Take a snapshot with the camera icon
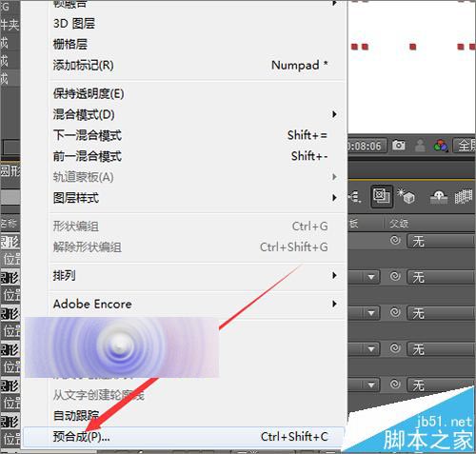 (x=398, y=146)
